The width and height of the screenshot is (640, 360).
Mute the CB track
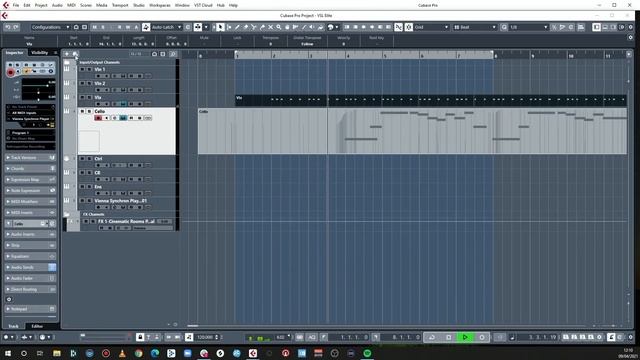[82, 173]
